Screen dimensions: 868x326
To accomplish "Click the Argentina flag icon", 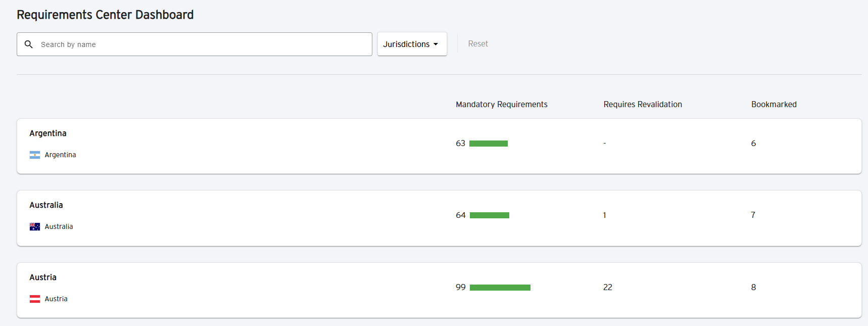I will tap(35, 155).
